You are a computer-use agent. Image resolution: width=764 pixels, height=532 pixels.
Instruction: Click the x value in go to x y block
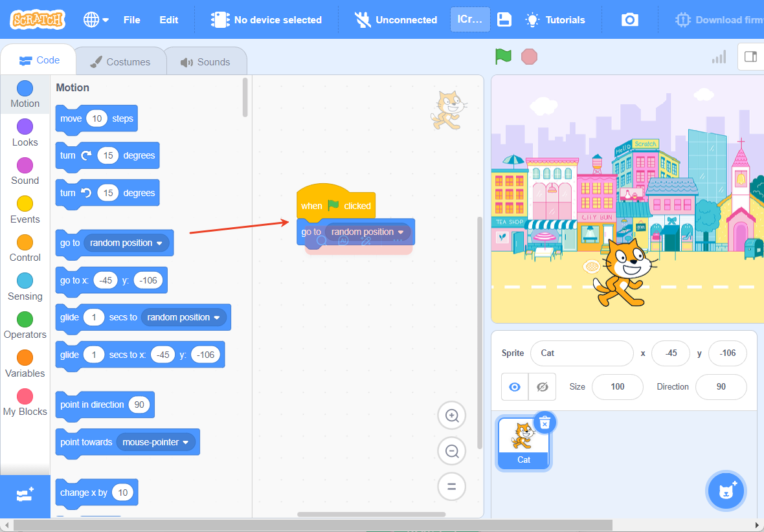[x=106, y=281]
